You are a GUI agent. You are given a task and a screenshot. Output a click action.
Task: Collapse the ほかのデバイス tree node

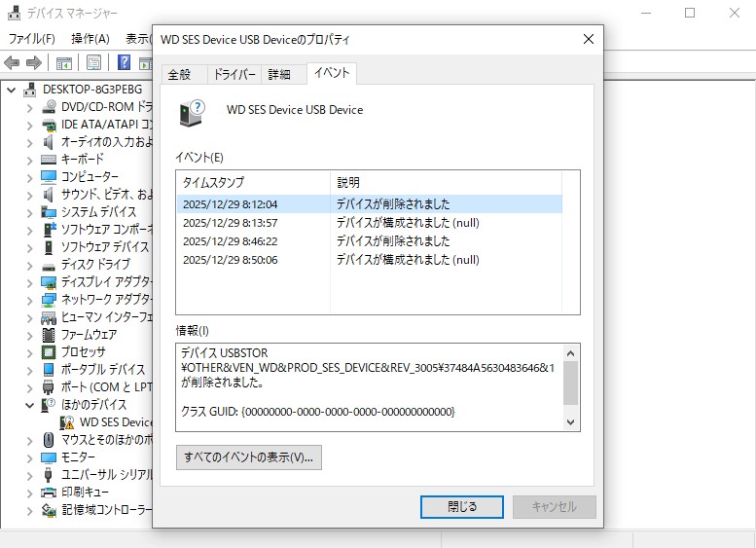pos(28,405)
